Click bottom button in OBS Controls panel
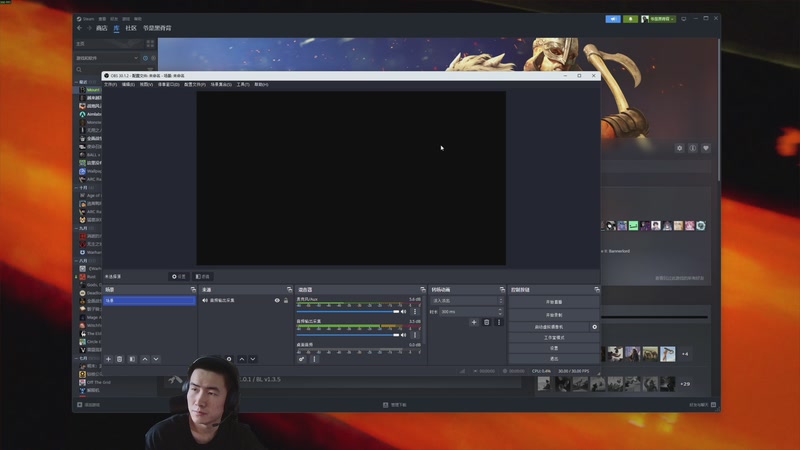The height and width of the screenshot is (450, 800). (x=554, y=359)
